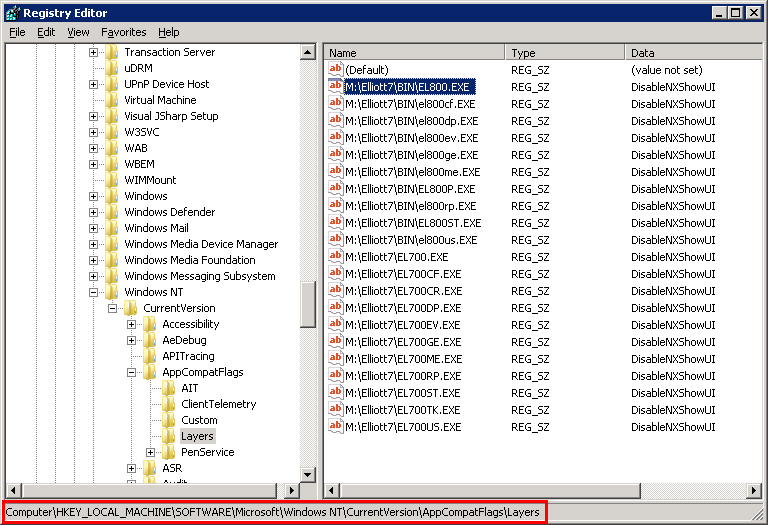Click the folder icon beside AppCompatFlags
This screenshot has width=768, height=525.
pos(150,372)
